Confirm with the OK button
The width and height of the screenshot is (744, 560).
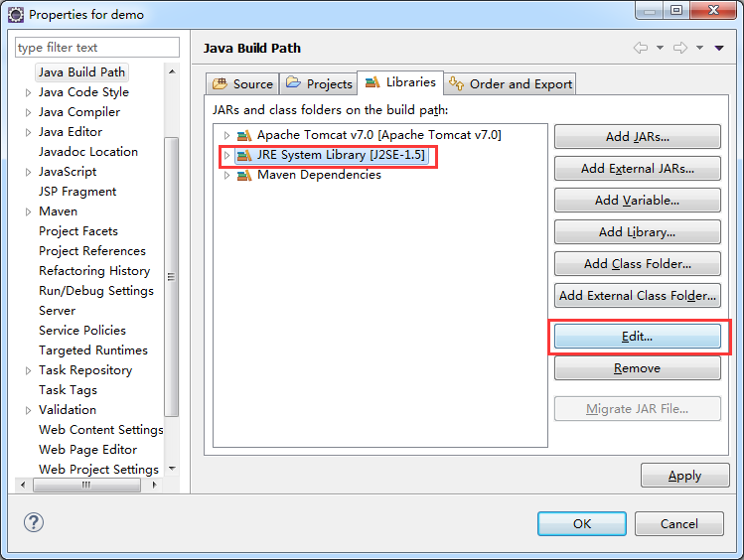point(582,523)
